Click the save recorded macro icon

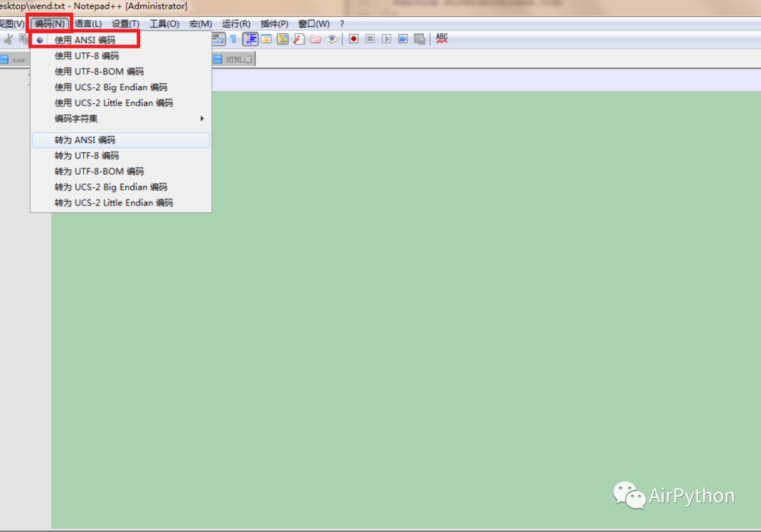[419, 39]
